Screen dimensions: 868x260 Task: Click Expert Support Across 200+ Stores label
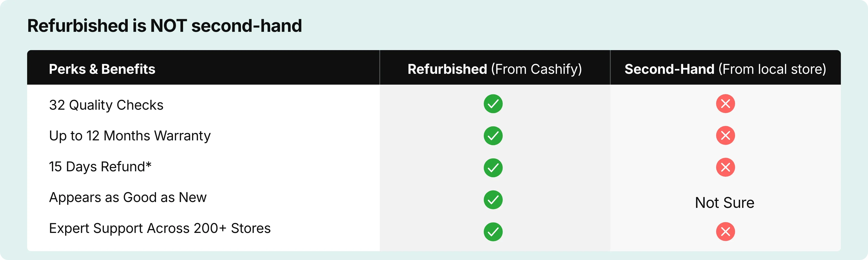pos(160,228)
